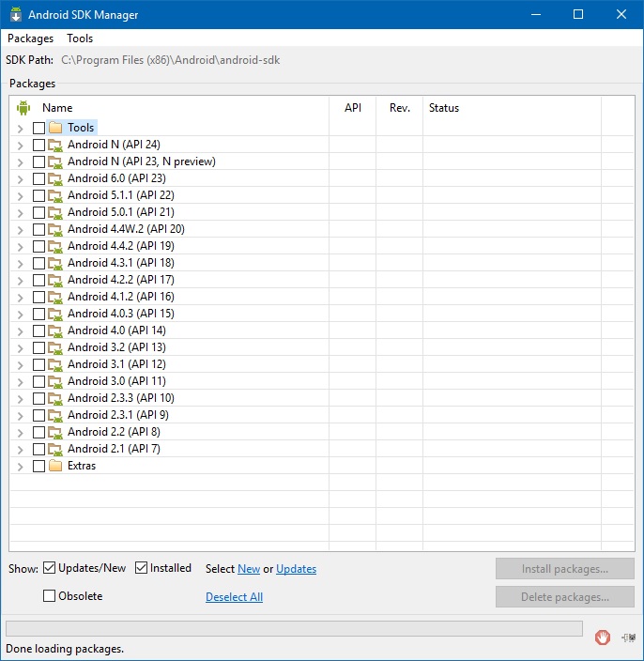Click the Android 2.1 (API 7) platform icon
The height and width of the screenshot is (661, 644).
pyautogui.click(x=55, y=449)
